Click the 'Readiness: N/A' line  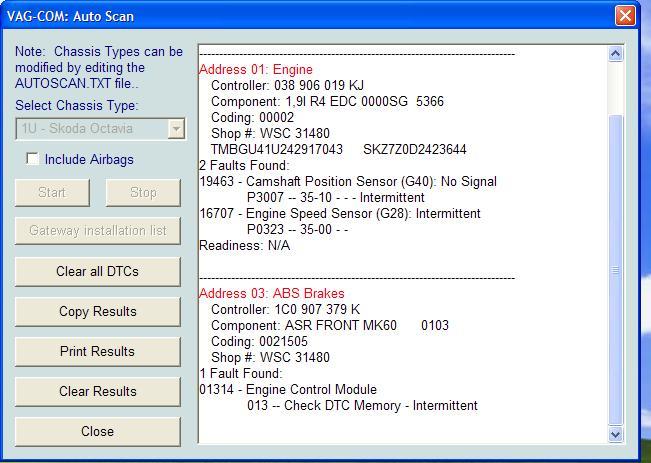coord(244,245)
